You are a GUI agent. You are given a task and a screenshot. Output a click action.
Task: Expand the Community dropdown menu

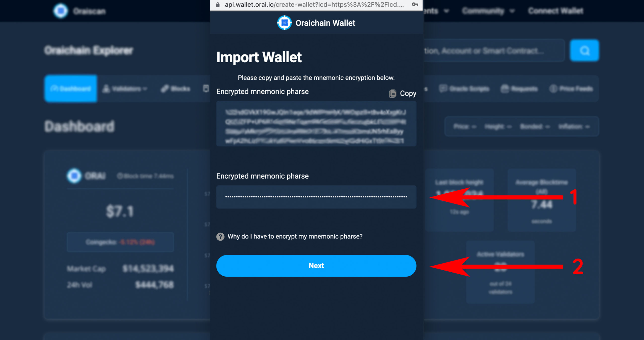coord(489,11)
